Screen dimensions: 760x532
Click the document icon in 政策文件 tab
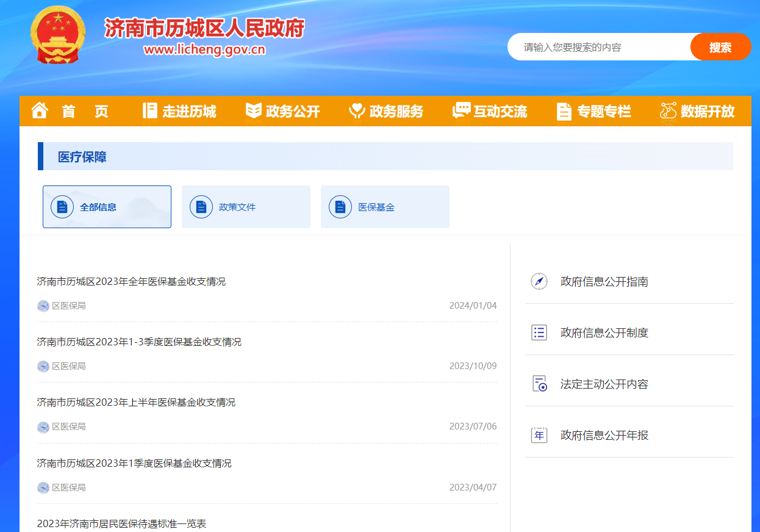pyautogui.click(x=201, y=207)
